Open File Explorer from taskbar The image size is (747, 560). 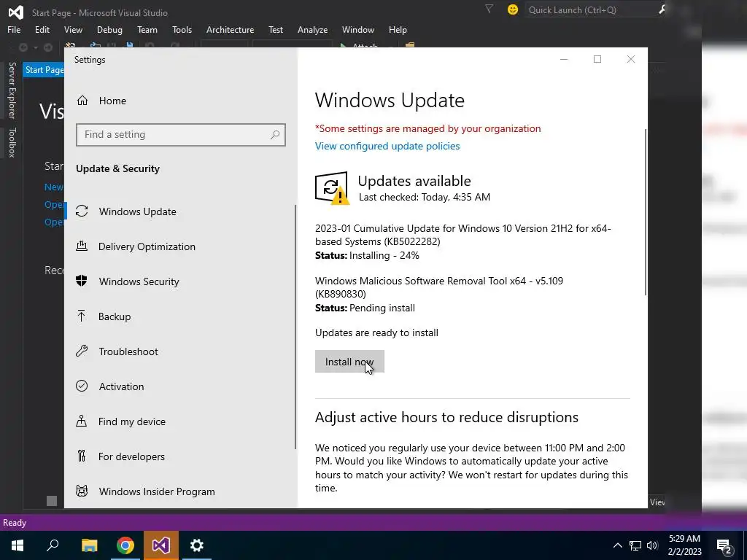(x=89, y=545)
